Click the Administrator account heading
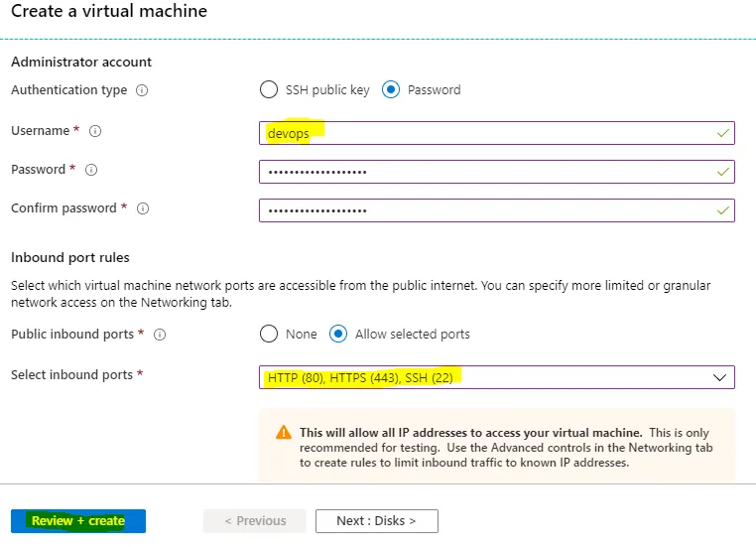The width and height of the screenshot is (756, 547). click(x=81, y=63)
